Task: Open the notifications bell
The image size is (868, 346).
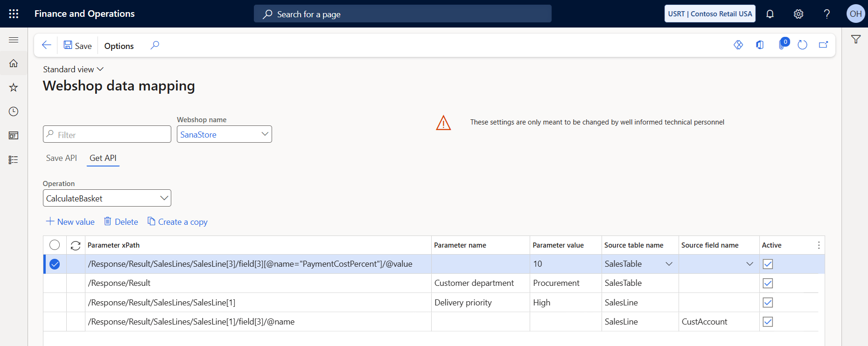Action: tap(770, 14)
